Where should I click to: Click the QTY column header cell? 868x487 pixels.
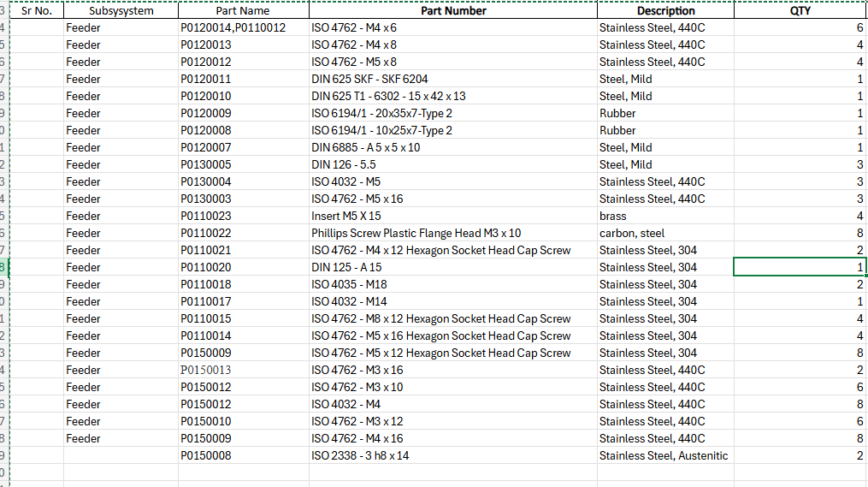pyautogui.click(x=800, y=11)
